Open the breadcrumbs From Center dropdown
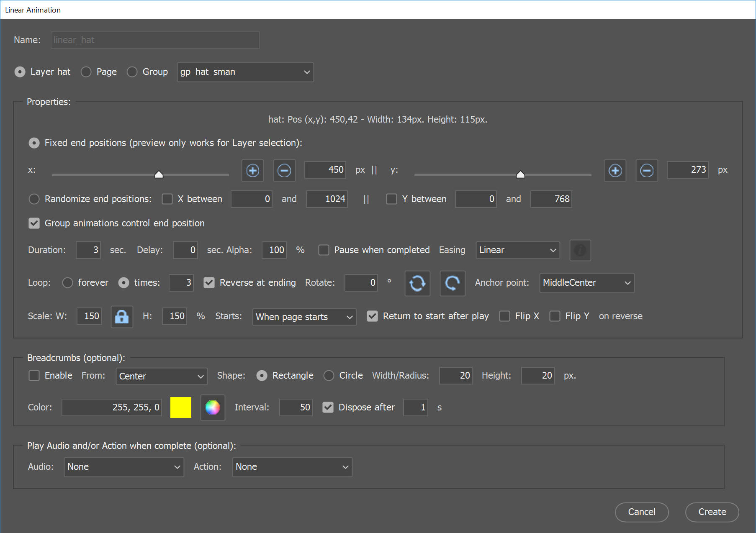 (162, 376)
